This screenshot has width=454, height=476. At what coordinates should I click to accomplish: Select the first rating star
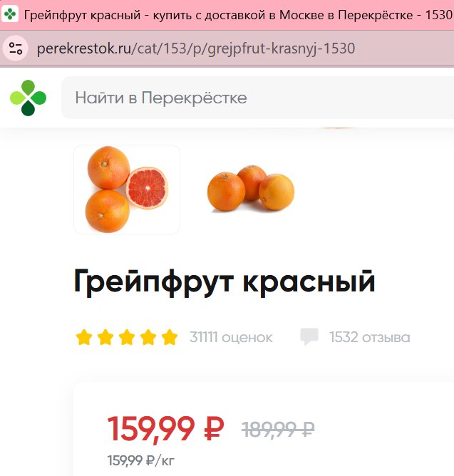(84, 337)
